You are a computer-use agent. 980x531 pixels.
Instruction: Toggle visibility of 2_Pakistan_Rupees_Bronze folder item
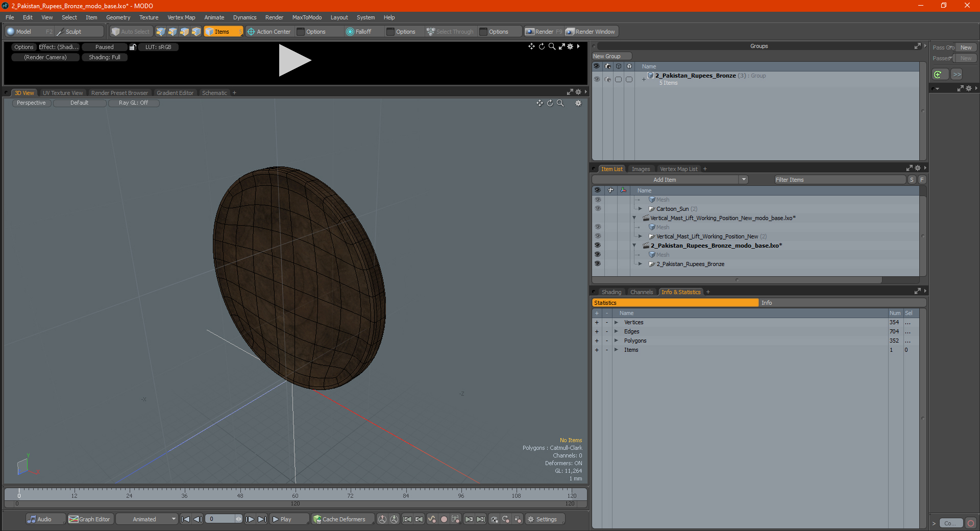pyautogui.click(x=597, y=264)
